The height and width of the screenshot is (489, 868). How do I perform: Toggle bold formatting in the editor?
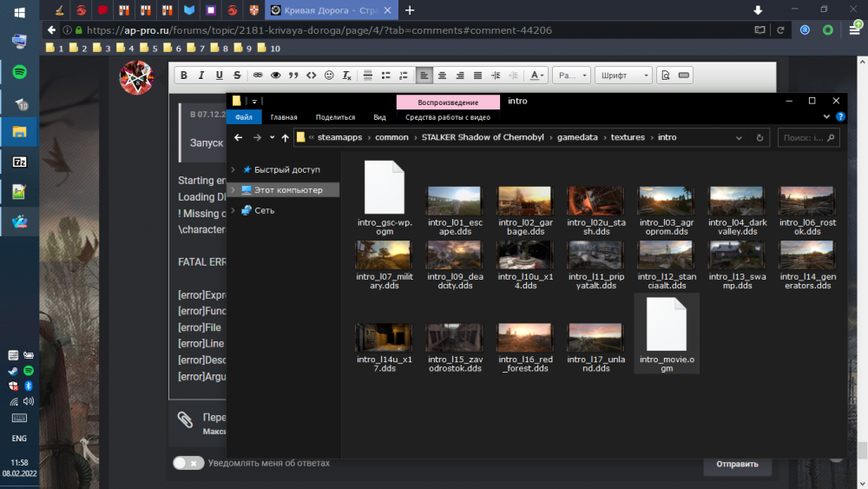click(x=184, y=76)
